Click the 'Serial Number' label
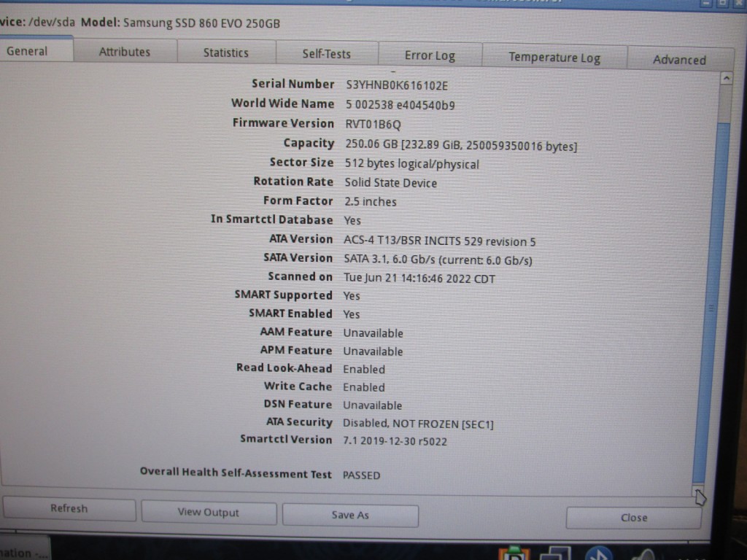The width and height of the screenshot is (747, 560). (x=293, y=84)
